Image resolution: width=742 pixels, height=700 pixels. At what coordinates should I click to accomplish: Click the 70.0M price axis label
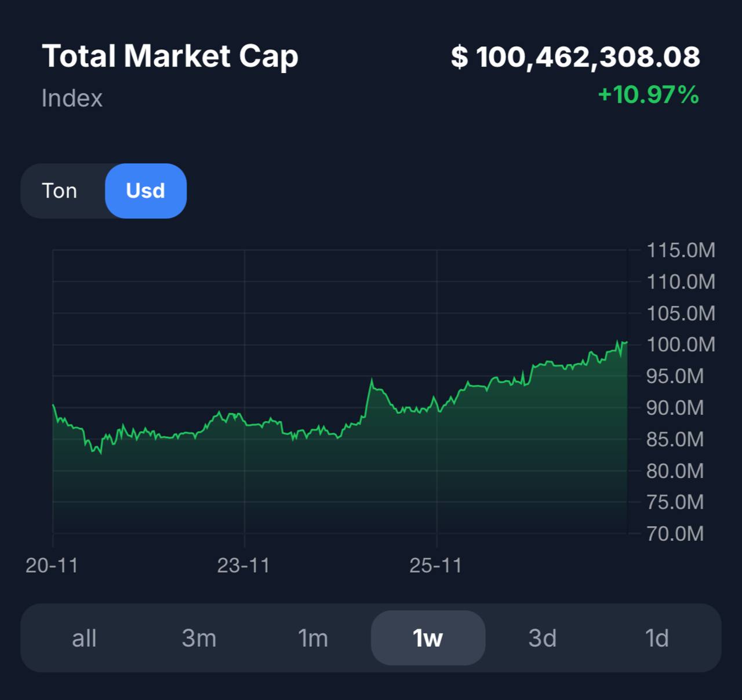(675, 533)
